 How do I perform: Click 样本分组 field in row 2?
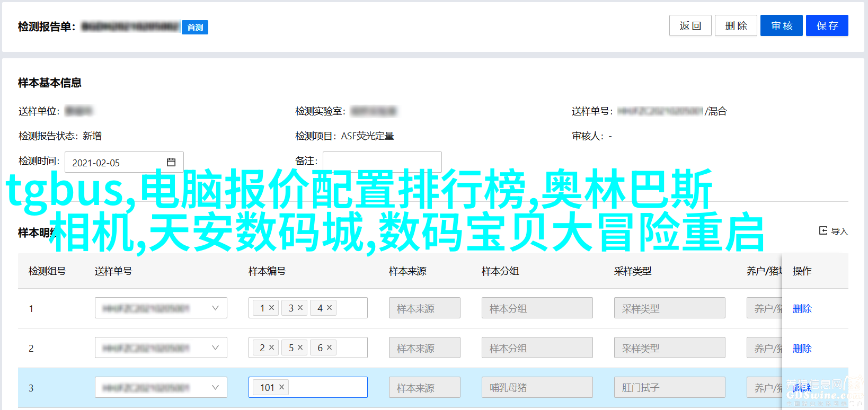click(537, 347)
